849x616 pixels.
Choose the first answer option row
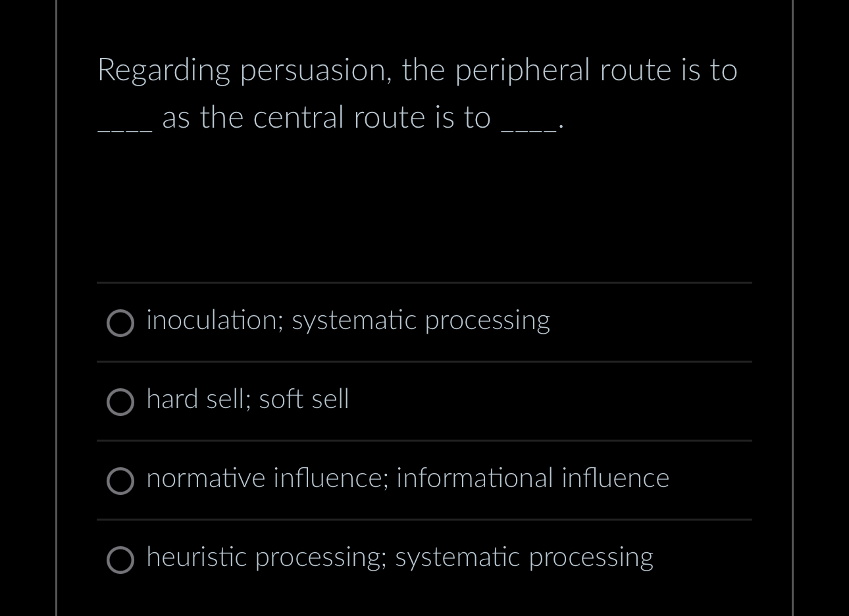pos(424,322)
